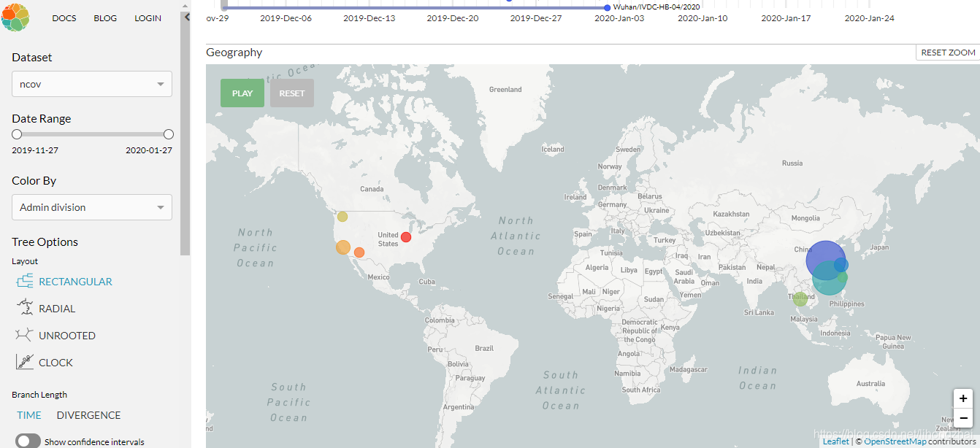Open the Admin division Color By dropdown
The width and height of the screenshot is (980, 448).
click(x=92, y=207)
